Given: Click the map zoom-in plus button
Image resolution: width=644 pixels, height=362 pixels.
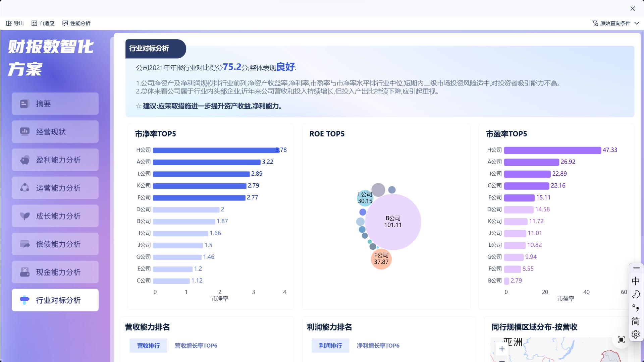Looking at the screenshot, I should (x=502, y=349).
